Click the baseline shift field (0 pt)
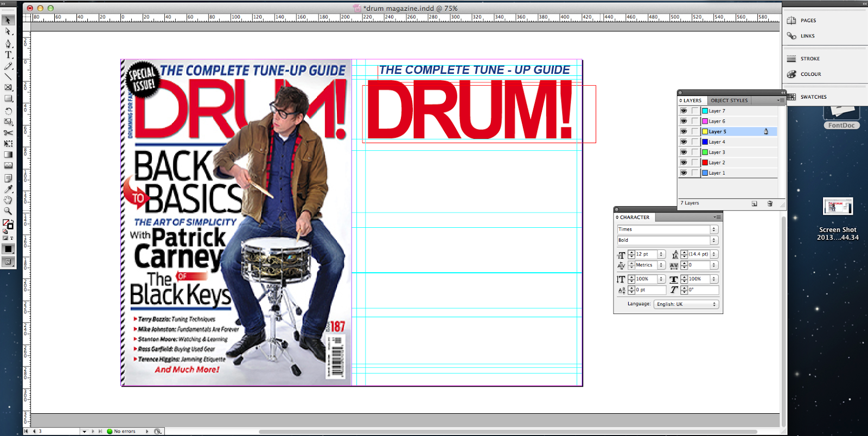The image size is (868, 436). [x=650, y=290]
